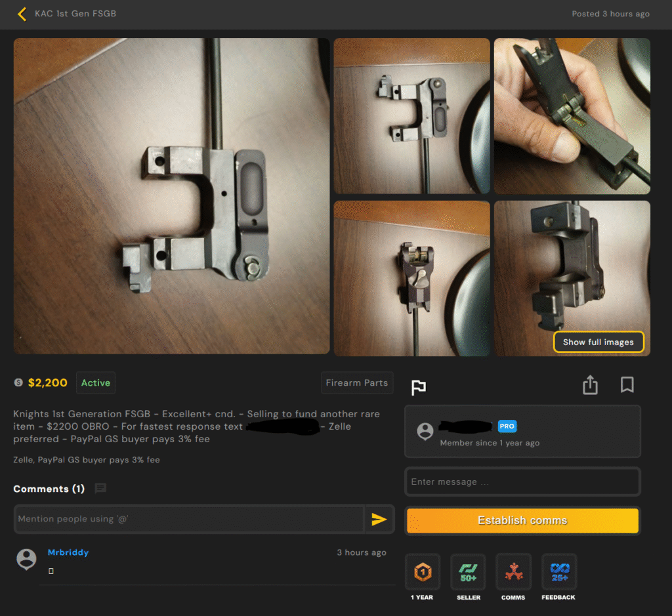The width and height of the screenshot is (672, 616).
Task: Click the flag report icon
Action: [x=418, y=387]
